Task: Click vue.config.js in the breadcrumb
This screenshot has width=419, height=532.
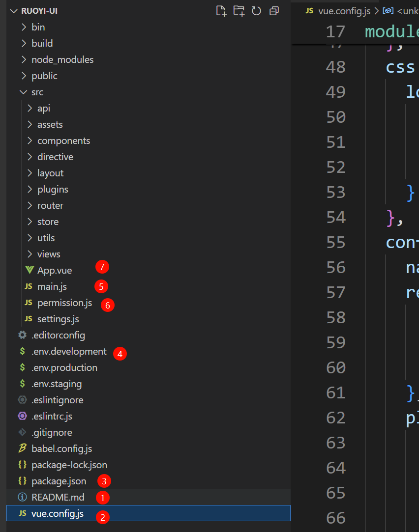Action: [344, 11]
